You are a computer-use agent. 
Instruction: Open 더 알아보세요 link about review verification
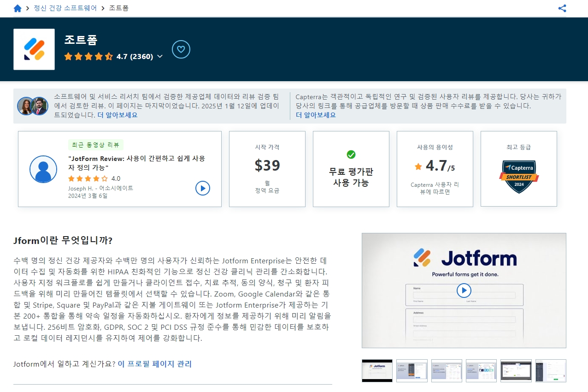[118, 115]
